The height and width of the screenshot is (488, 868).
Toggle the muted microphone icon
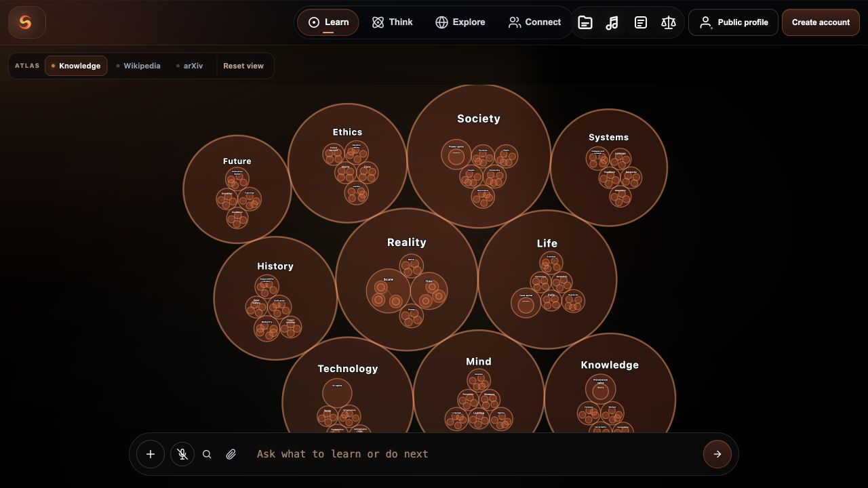click(x=182, y=454)
